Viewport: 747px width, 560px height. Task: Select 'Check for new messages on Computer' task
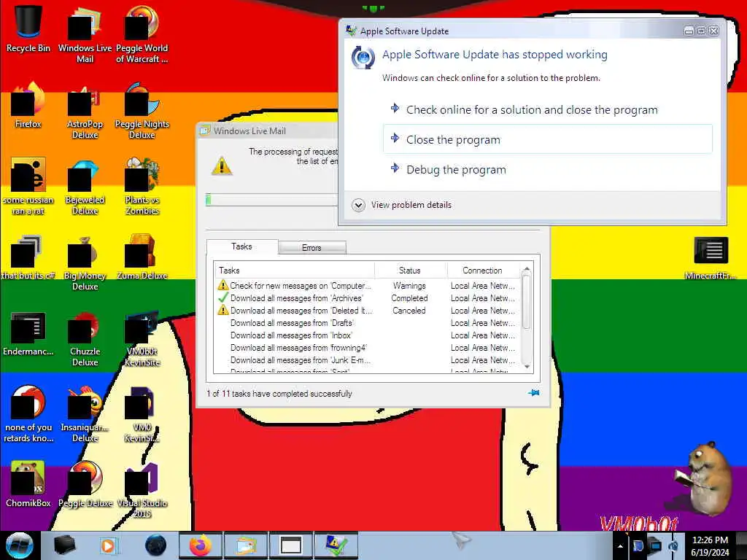tap(367, 286)
